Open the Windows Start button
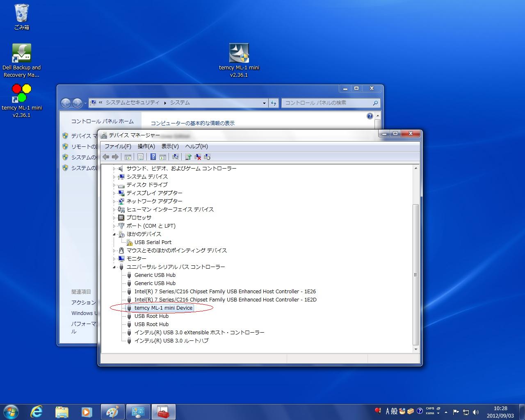This screenshot has width=525, height=420. 11,412
